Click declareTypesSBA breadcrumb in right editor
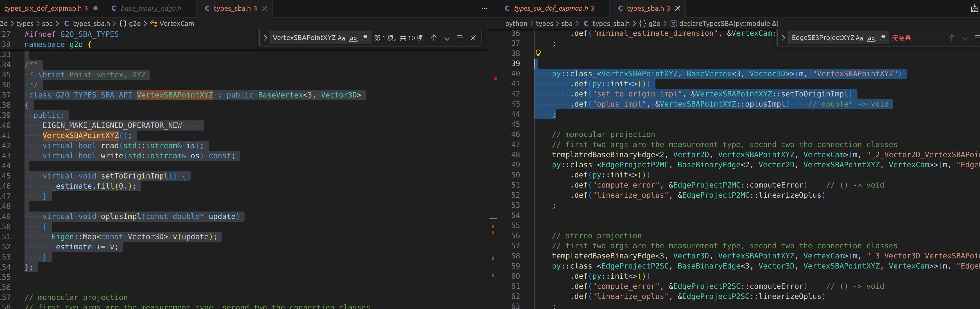The height and width of the screenshot is (309, 980). 728,24
